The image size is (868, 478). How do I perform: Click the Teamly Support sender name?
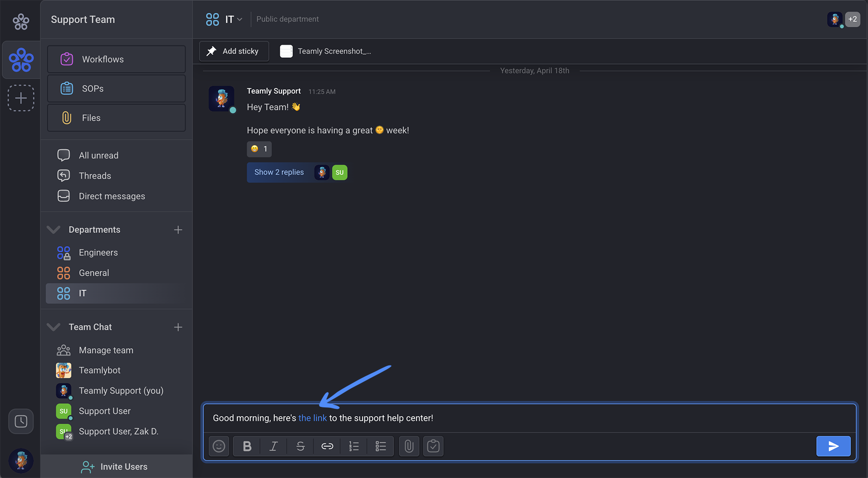point(274,91)
